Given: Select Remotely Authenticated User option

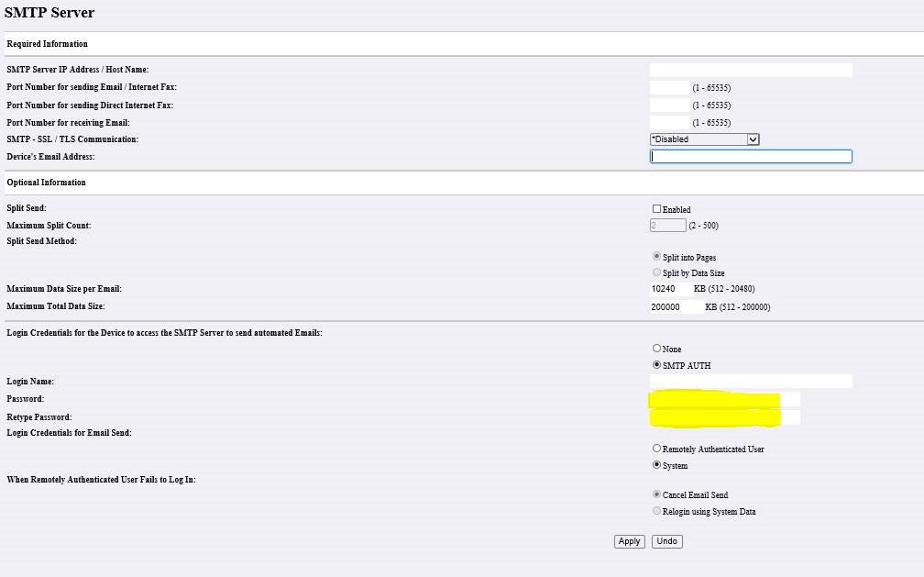Looking at the screenshot, I should pos(656,449).
